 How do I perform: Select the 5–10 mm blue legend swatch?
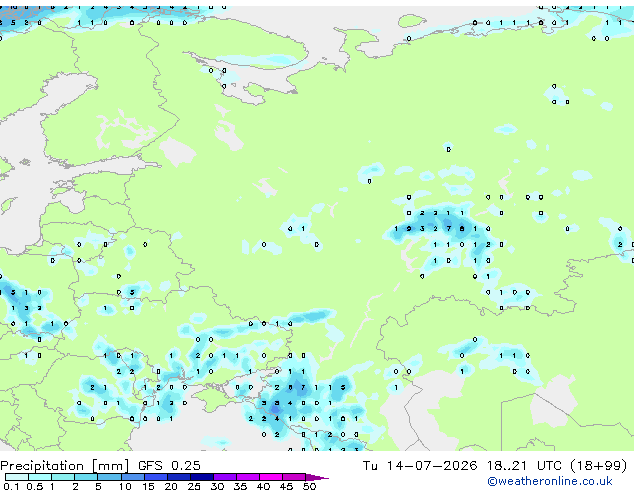(110, 477)
